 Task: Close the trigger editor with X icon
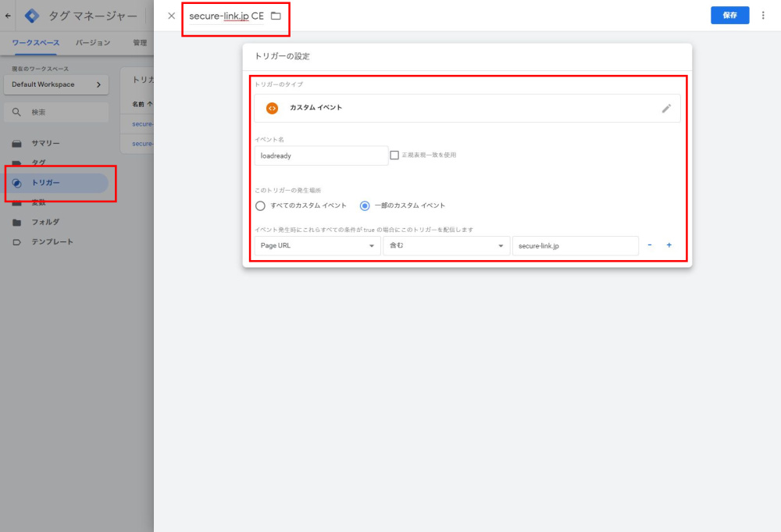[x=171, y=16]
